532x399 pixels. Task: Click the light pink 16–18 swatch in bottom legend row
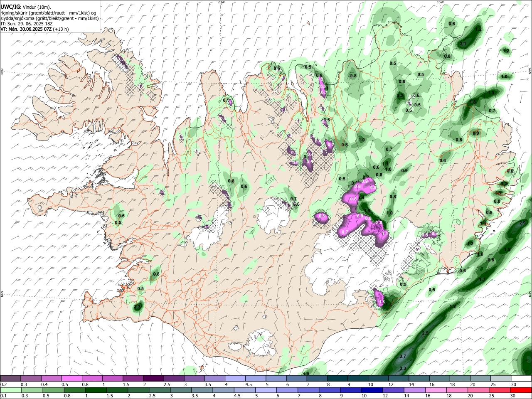tap(436, 390)
